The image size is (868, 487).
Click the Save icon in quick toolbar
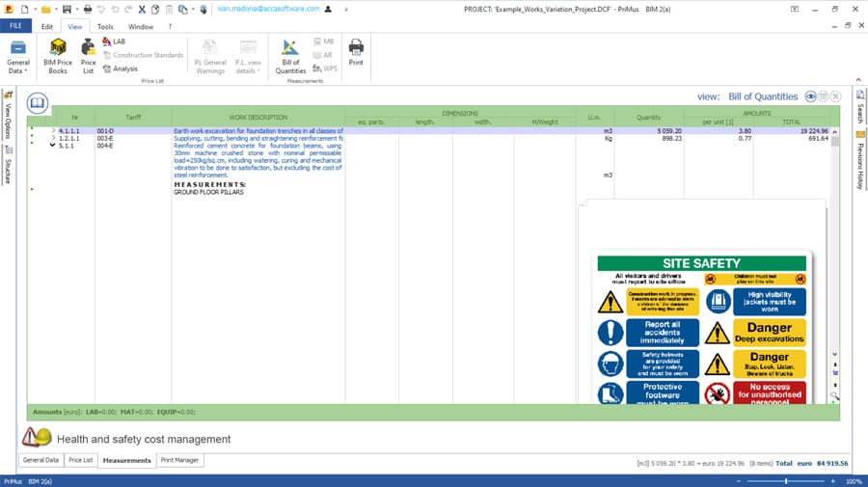[66, 9]
